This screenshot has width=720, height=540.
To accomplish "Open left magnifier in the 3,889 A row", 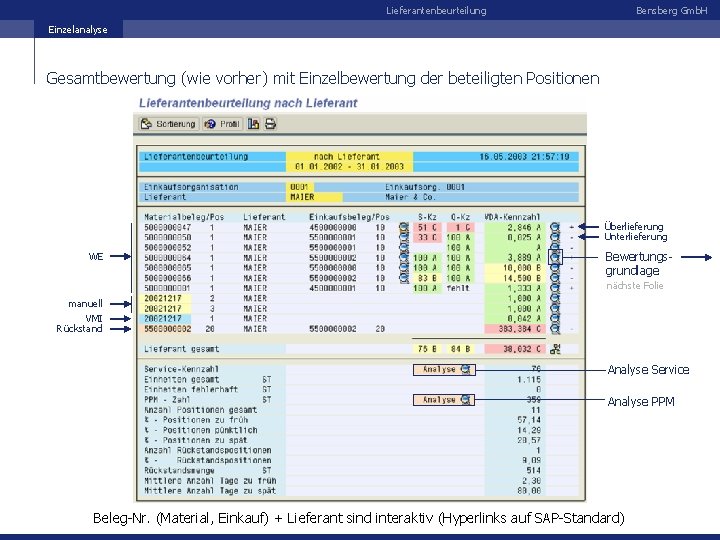I will click(404, 258).
